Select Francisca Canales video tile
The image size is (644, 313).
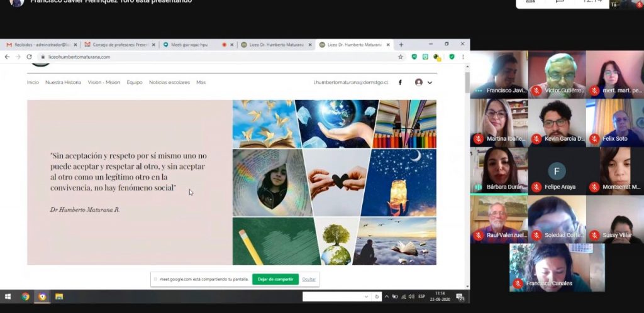557,268
